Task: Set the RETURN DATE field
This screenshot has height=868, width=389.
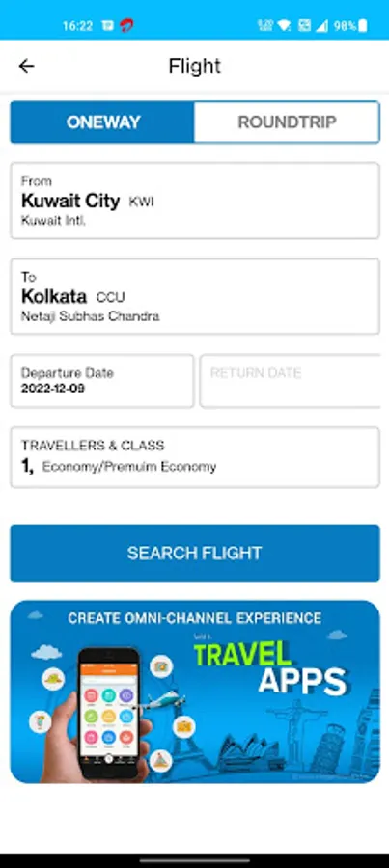Action: pos(290,381)
